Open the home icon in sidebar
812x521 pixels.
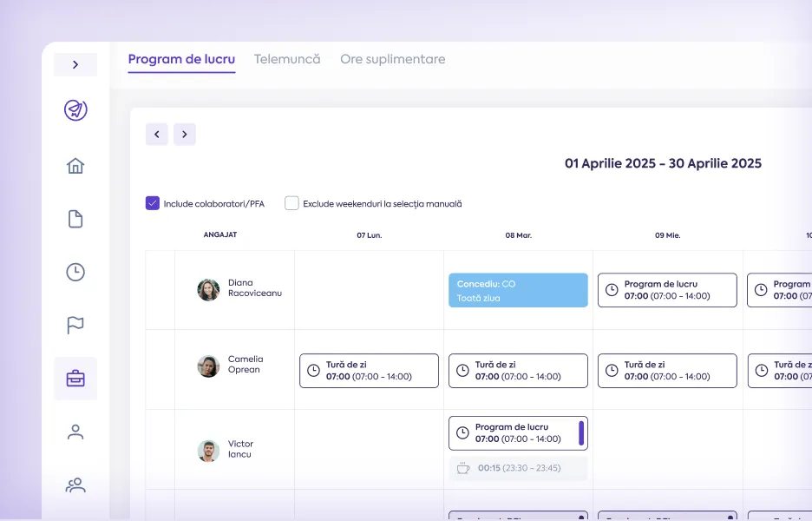tap(75, 166)
